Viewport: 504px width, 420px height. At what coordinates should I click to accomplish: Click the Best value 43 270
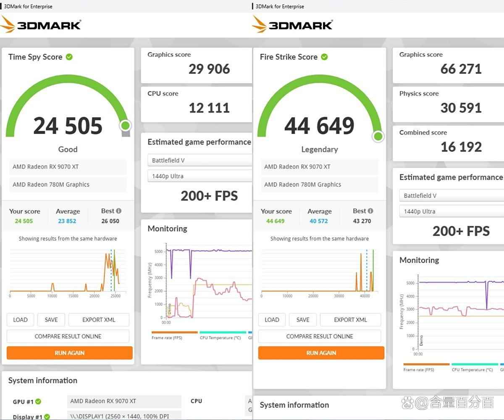[362, 221]
